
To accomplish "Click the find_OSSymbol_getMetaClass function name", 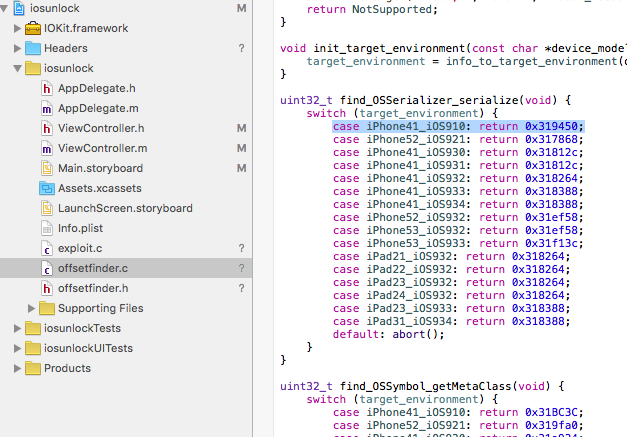I will 426,386.
